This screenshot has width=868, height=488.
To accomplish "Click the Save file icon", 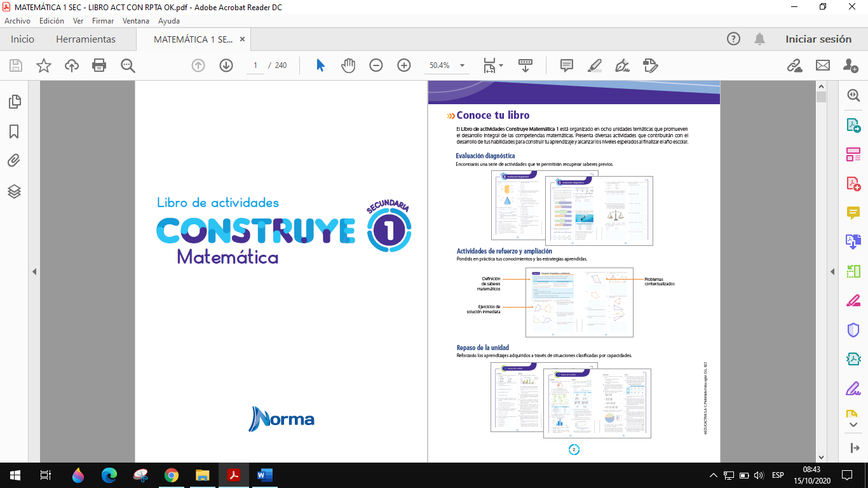I will [15, 65].
